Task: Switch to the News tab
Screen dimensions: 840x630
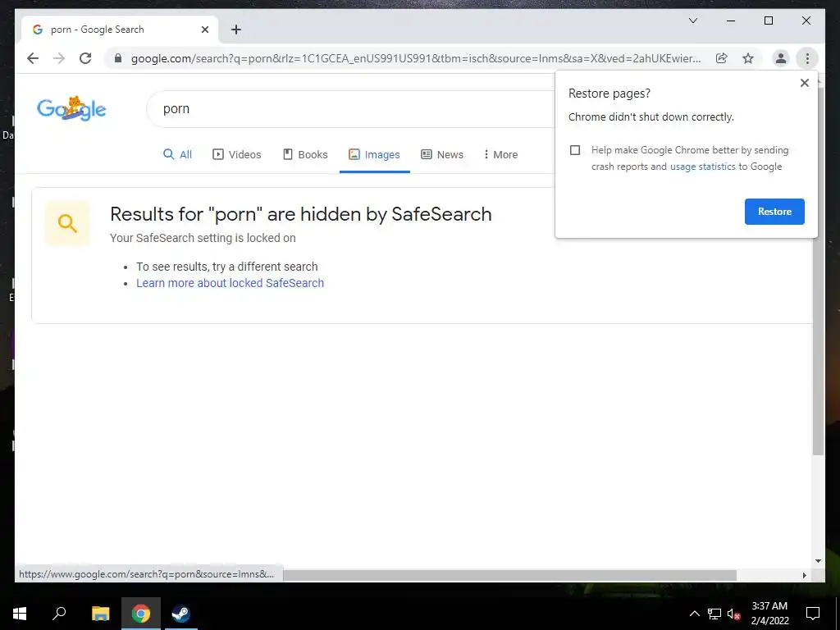Action: click(x=442, y=154)
